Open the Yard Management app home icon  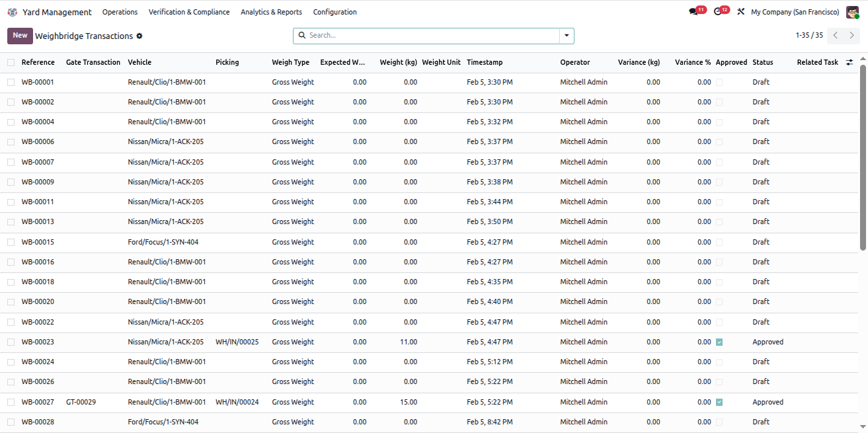(x=13, y=12)
